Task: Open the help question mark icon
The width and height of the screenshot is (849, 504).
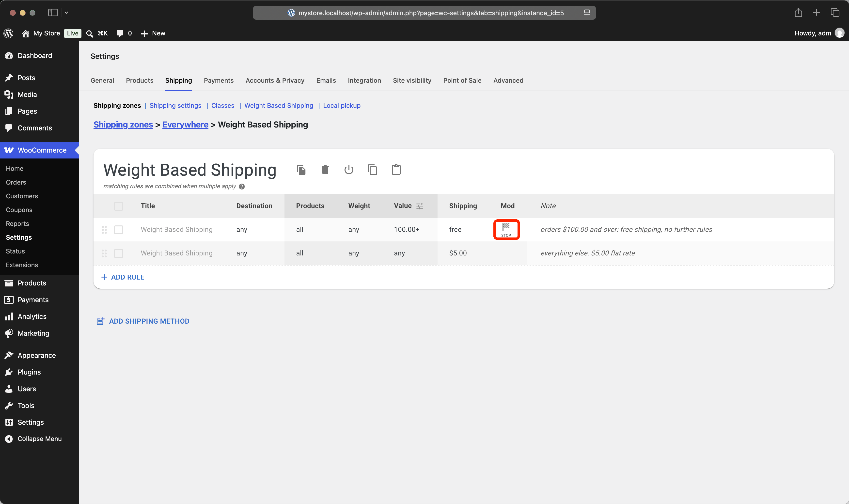Action: tap(242, 187)
